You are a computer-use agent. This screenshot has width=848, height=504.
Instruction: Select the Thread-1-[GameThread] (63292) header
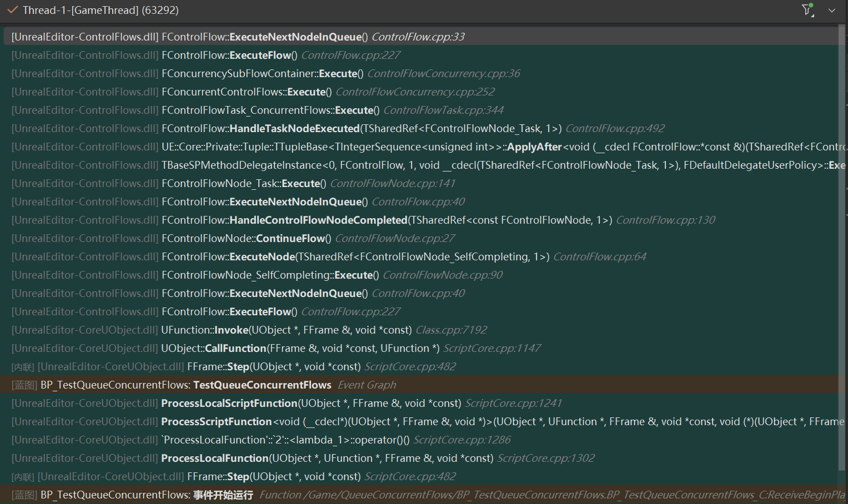coord(100,10)
